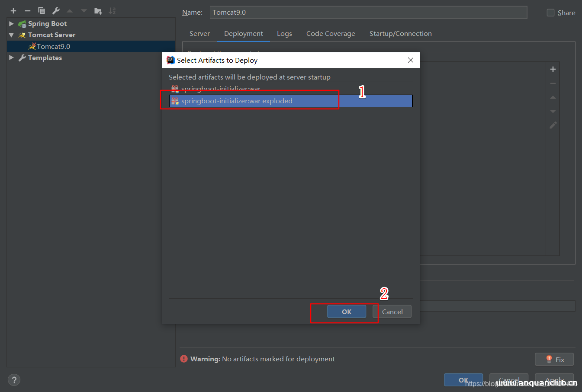Select the Tomcat9.0 configuration item

[x=53, y=46]
